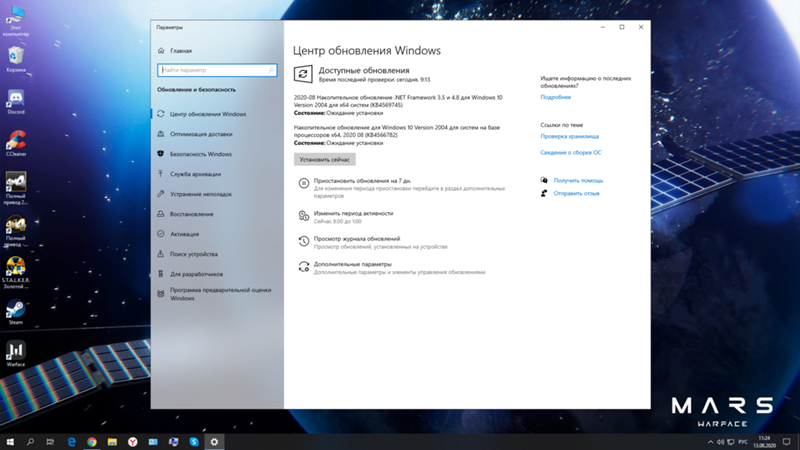Click Приостановить обновления на 7 дн.
The height and width of the screenshot is (450, 800).
(362, 181)
